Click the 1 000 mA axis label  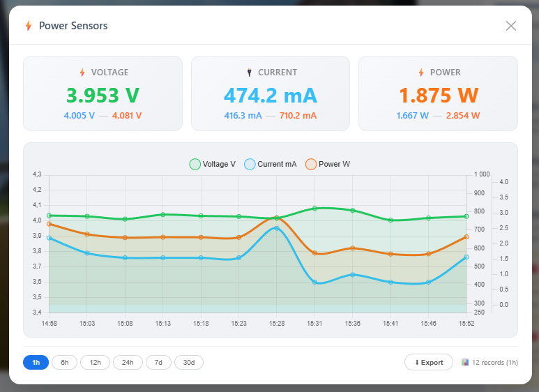(x=482, y=174)
